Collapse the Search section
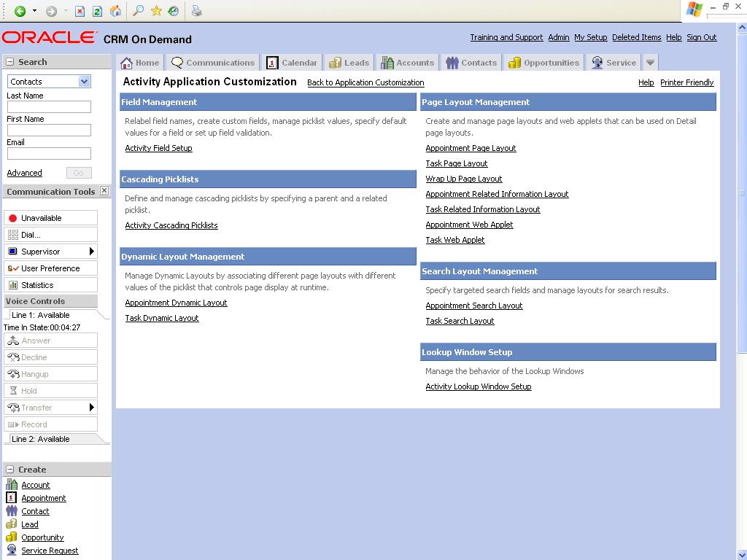The image size is (747, 560). pos(9,62)
